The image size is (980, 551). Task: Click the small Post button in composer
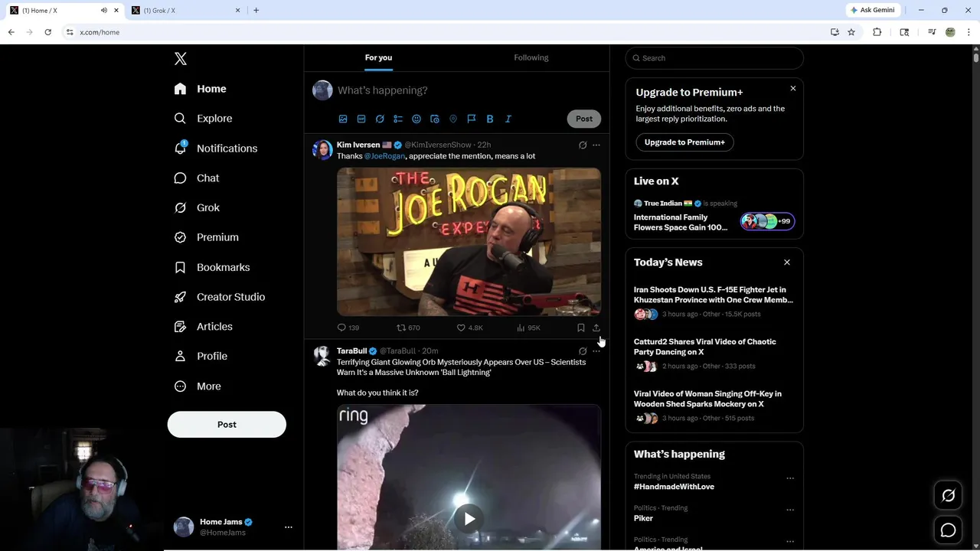tap(584, 119)
